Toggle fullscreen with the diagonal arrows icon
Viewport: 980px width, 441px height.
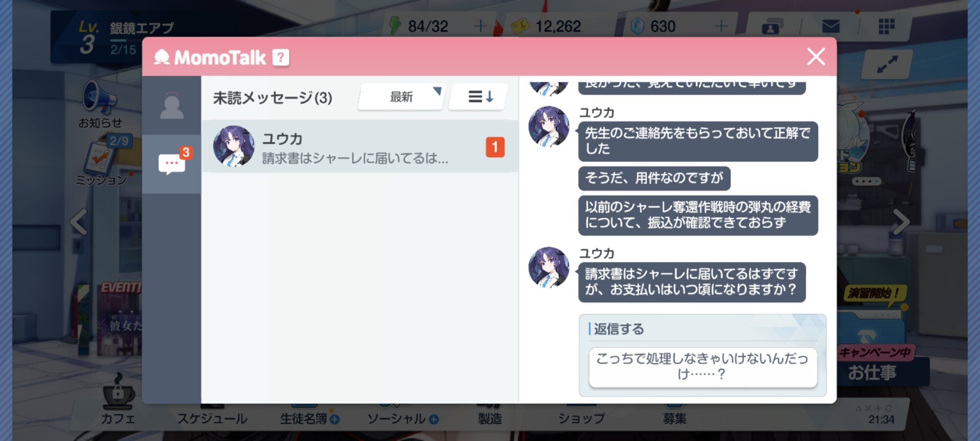887,64
